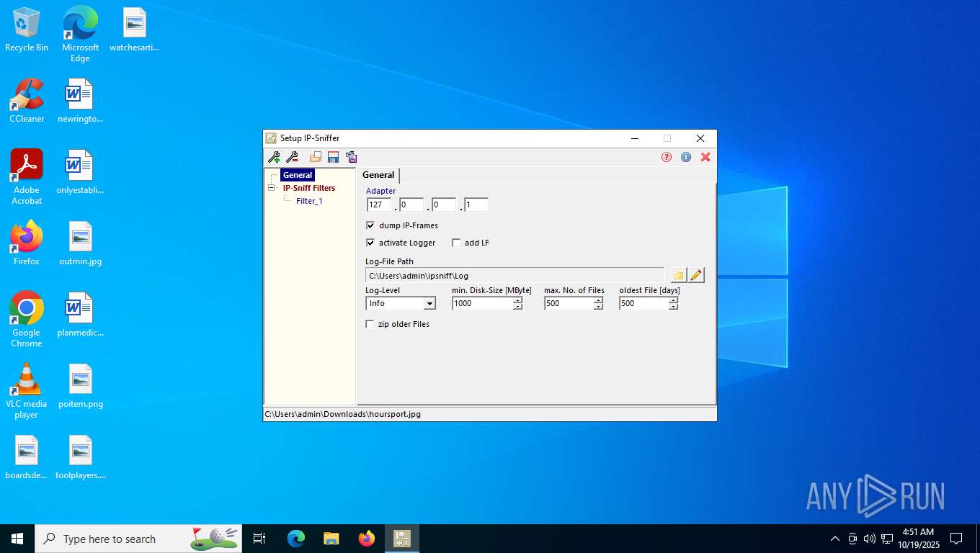This screenshot has width=980, height=553.
Task: Decrease oldest File days spinner
Action: click(x=673, y=307)
